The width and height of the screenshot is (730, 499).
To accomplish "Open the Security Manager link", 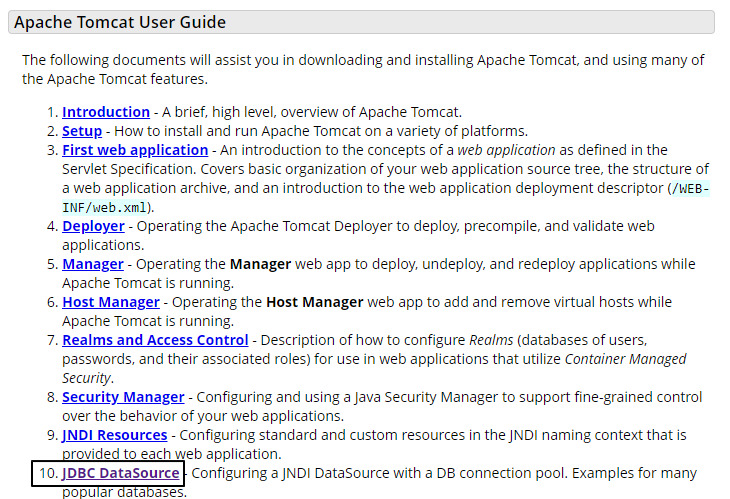I will [123, 397].
